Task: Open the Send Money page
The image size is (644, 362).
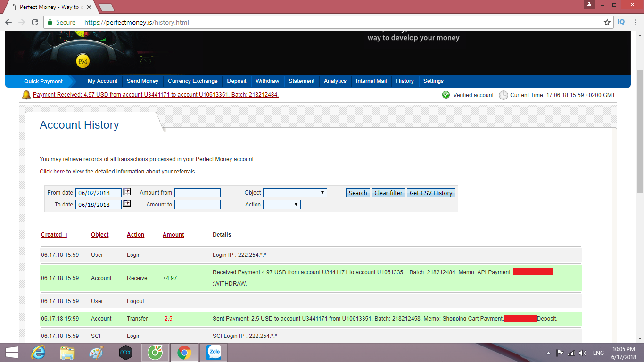Action: coord(142,81)
